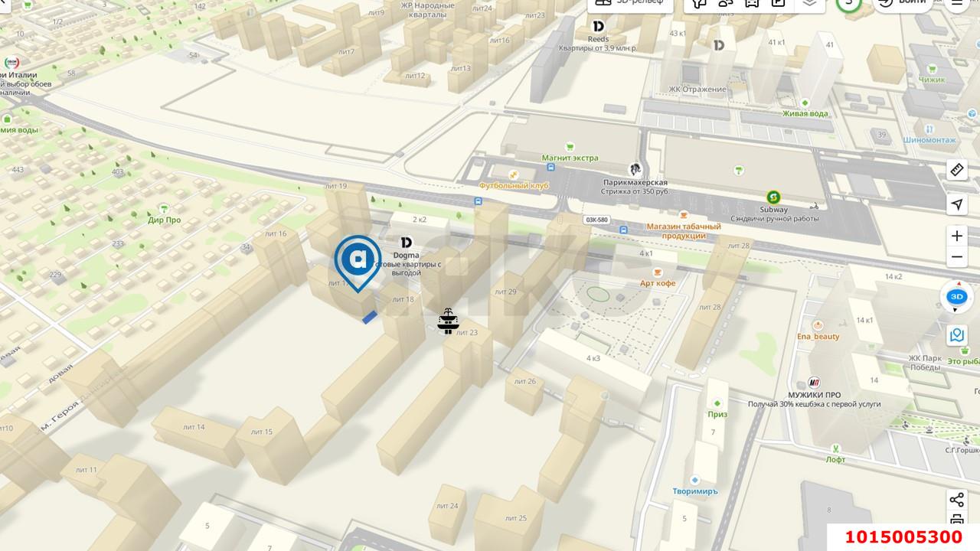Toggle the 3D view compass control
The height and width of the screenshot is (551, 980).
coord(956,297)
